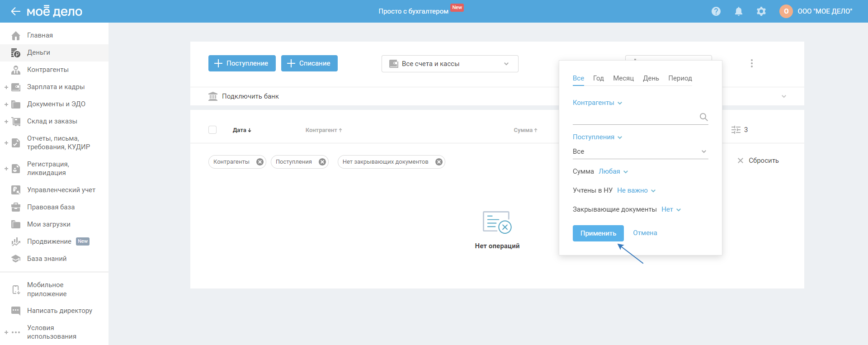868x345 pixels.
Task: Open the filter settings icon with count 3
Action: (740, 130)
